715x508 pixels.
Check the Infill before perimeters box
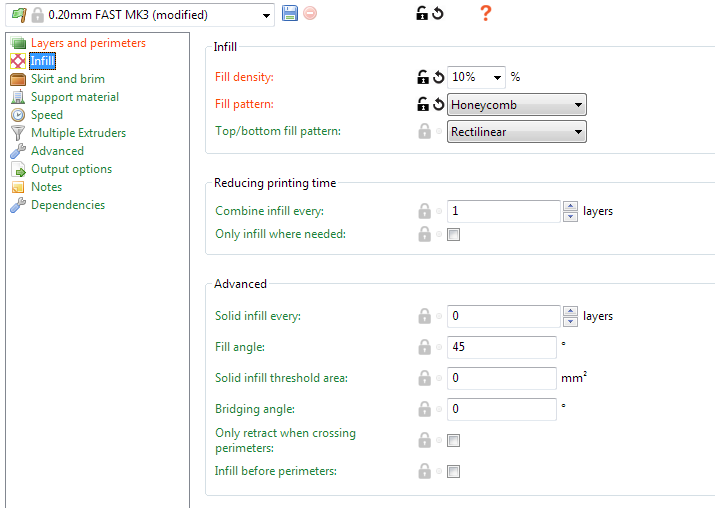coord(453,471)
